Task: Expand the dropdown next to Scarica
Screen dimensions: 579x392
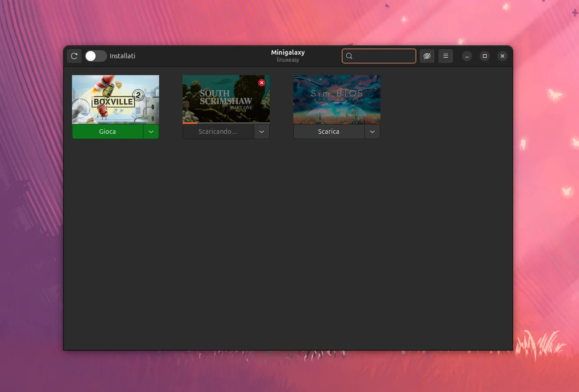Action: pos(372,132)
